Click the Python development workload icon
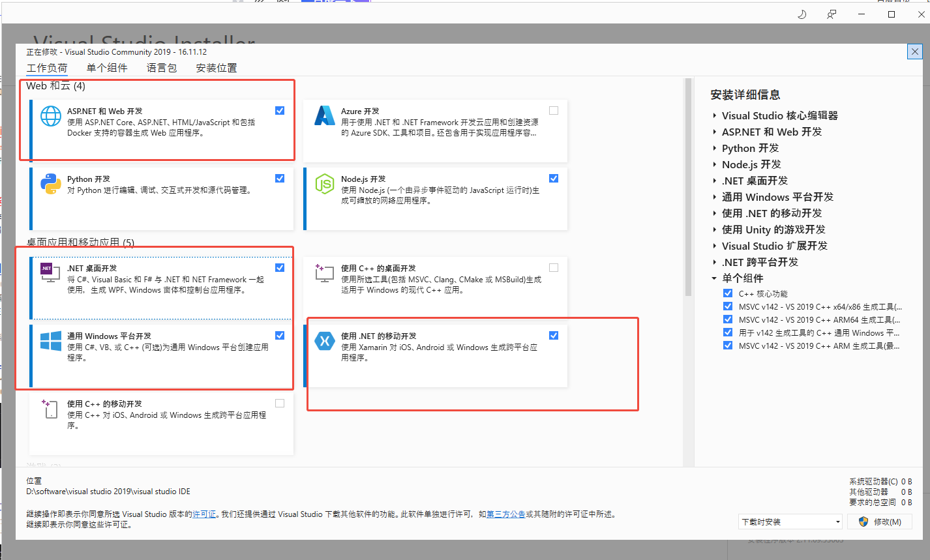The height and width of the screenshot is (560, 930). pos(50,184)
